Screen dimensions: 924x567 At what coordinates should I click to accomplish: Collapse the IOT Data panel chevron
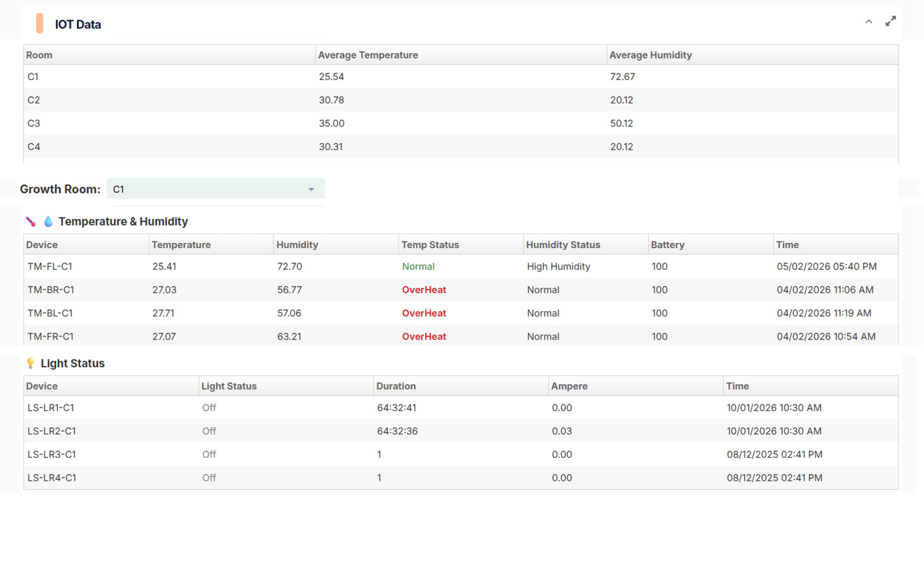869,22
